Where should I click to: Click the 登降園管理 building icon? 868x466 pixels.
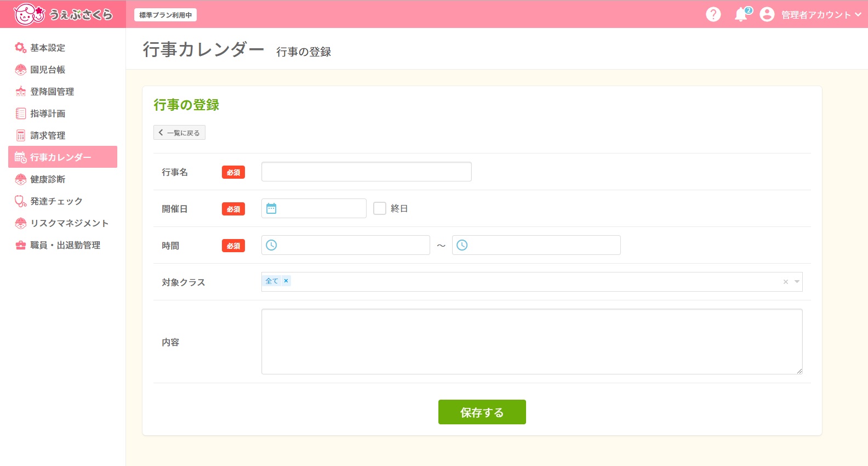point(21,92)
